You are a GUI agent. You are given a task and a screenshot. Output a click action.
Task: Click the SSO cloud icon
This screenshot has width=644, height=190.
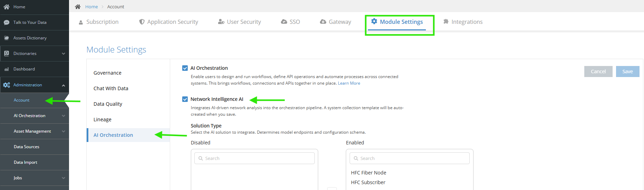[284, 22]
